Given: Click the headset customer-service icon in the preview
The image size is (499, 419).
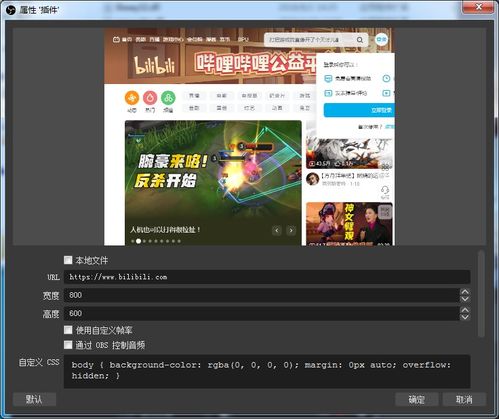Looking at the screenshot, I should [385, 191].
